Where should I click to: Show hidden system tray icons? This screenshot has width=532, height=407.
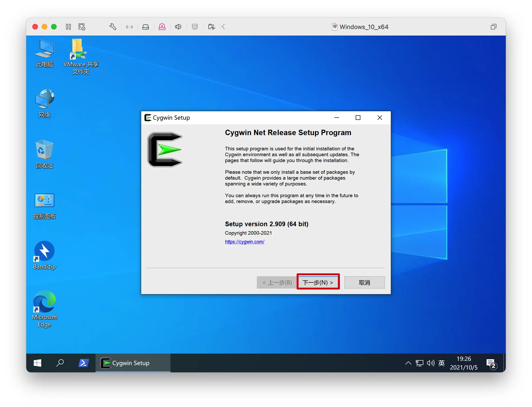408,363
